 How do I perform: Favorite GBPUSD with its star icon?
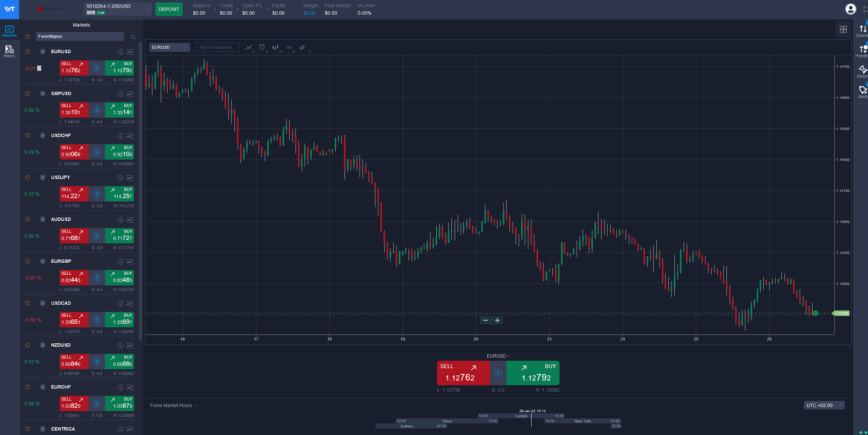pyautogui.click(x=28, y=93)
